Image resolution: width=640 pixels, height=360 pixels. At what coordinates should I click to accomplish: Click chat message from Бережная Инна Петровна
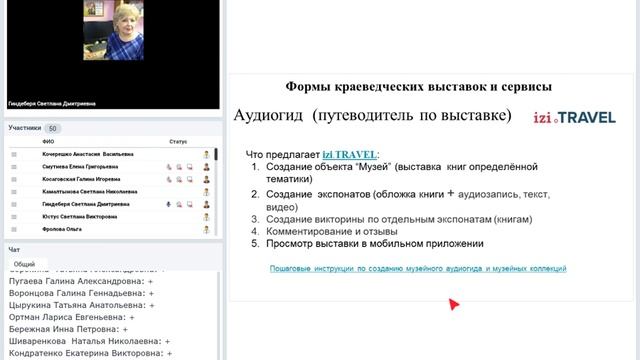point(68,329)
